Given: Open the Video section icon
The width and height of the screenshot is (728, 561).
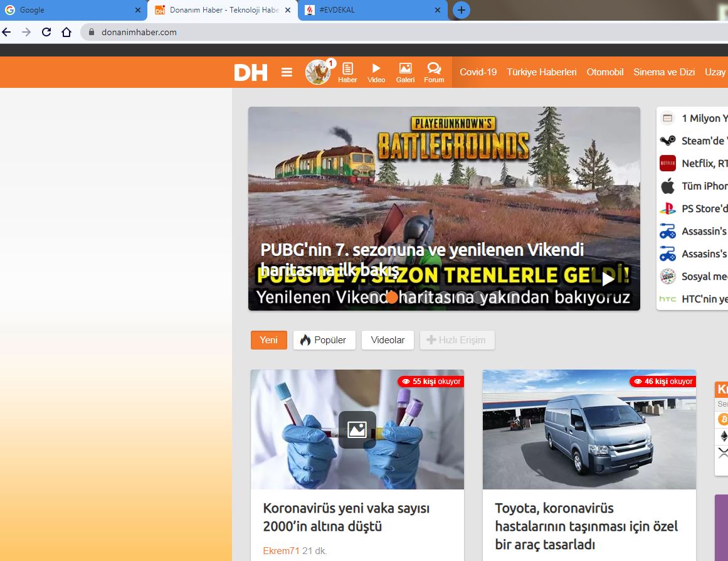Looking at the screenshot, I should coord(376,72).
